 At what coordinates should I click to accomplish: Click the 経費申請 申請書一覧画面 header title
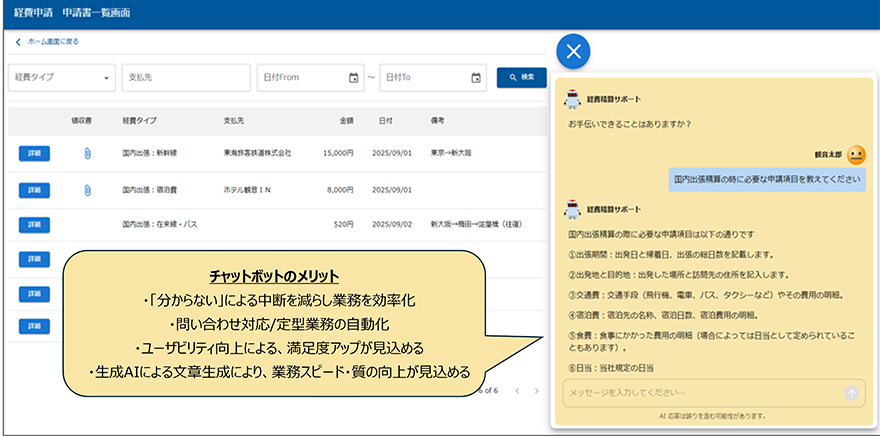72,12
